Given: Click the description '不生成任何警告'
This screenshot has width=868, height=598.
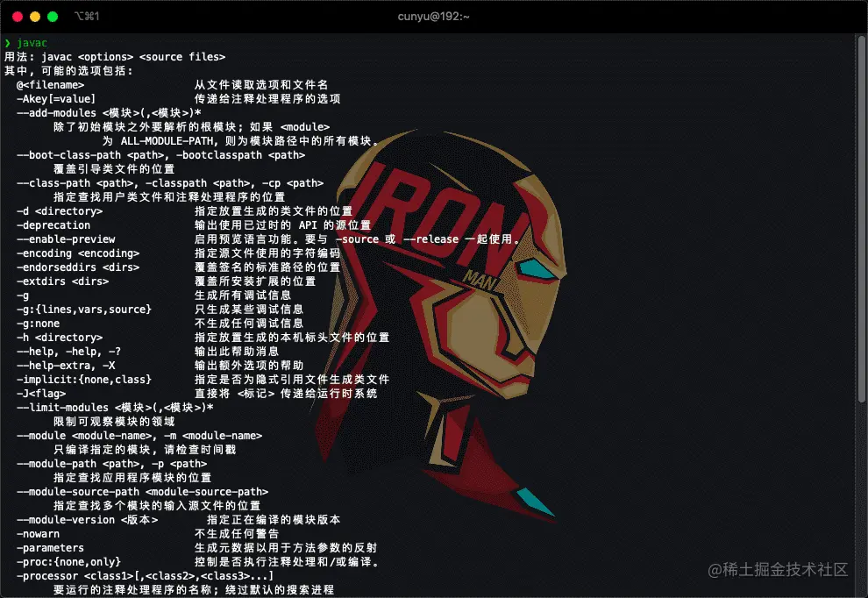Looking at the screenshot, I should point(237,534).
